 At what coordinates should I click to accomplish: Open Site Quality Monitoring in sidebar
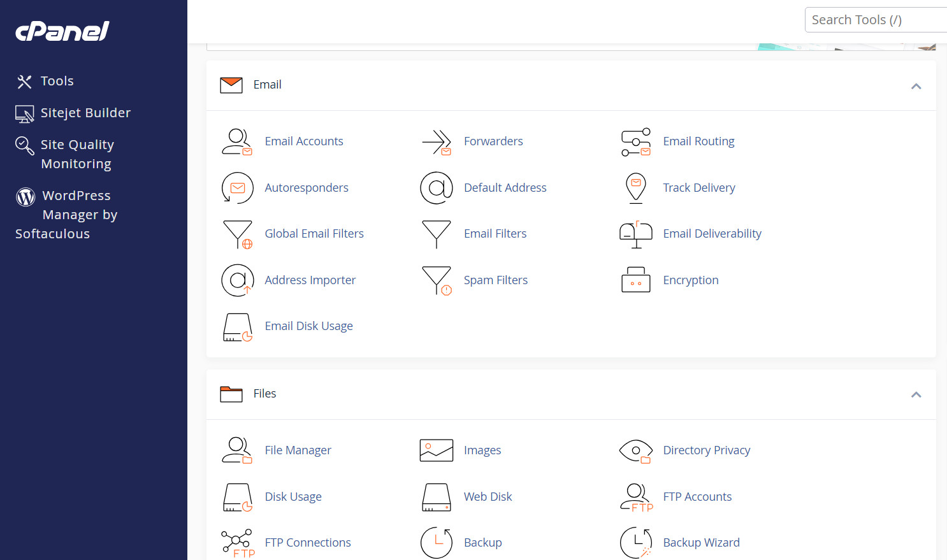pos(76,154)
